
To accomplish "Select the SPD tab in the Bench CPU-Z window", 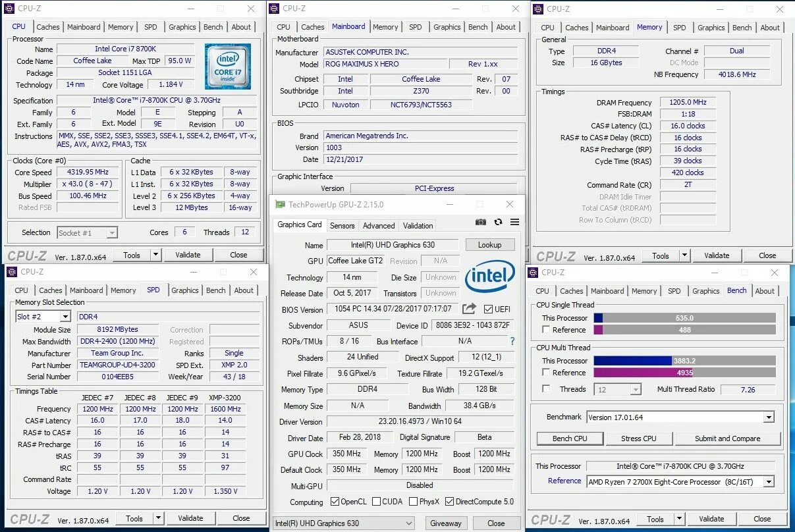I will click(x=674, y=291).
